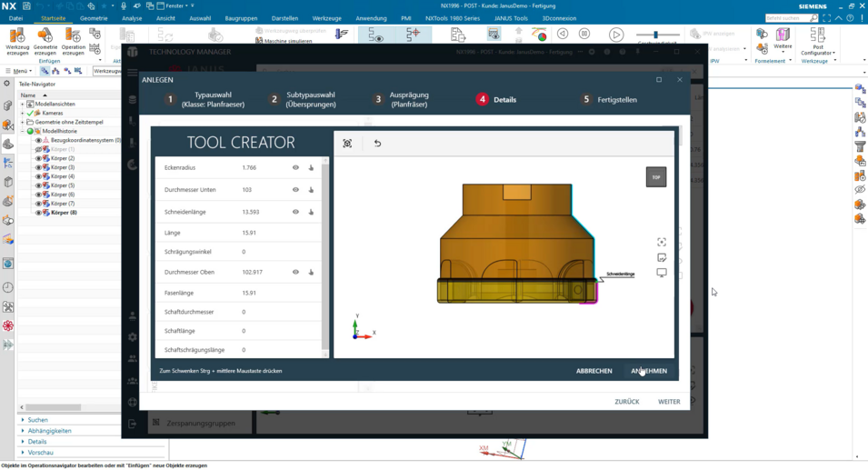Toggle visibility eye for Durchmesser Unten
868x470 pixels.
click(x=295, y=190)
